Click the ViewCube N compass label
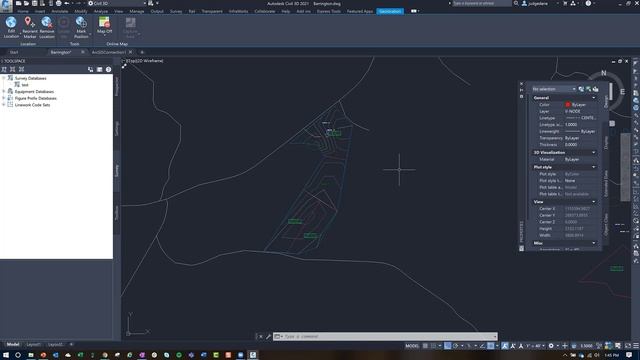The image size is (640, 360). (x=604, y=73)
